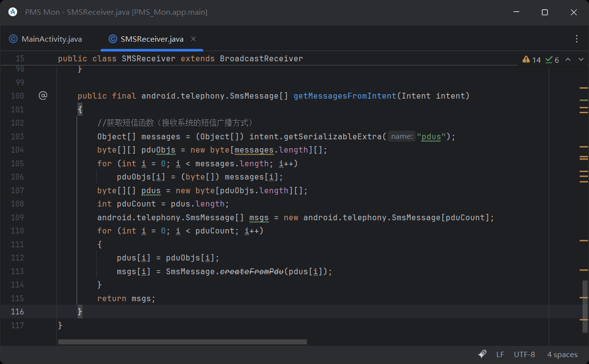This screenshot has height=364, width=589.
Task: Open the UTF-8 encoding selector
Action: 524,354
